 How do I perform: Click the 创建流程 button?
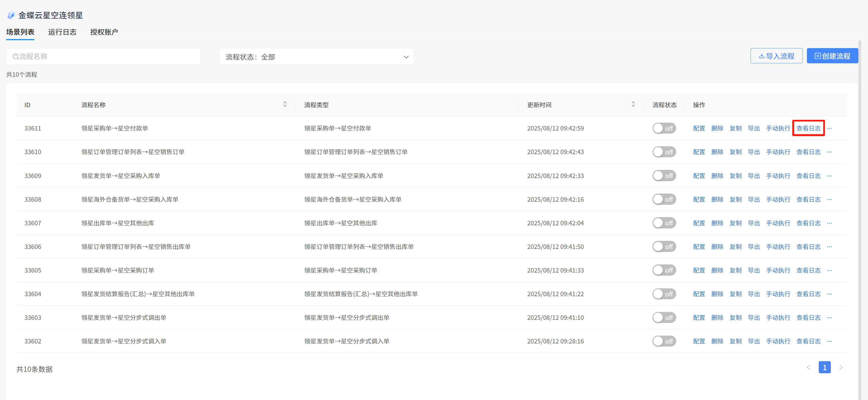tap(832, 56)
